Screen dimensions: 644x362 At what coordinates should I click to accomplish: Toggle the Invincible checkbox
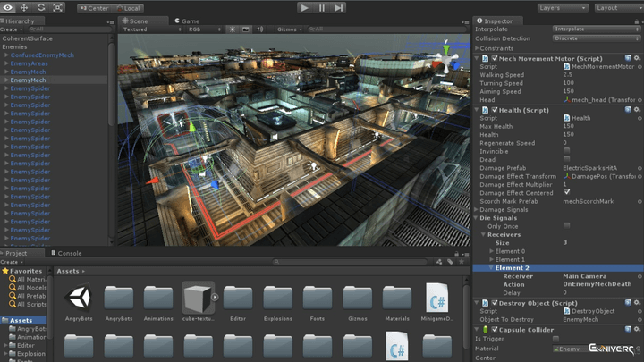click(x=567, y=151)
